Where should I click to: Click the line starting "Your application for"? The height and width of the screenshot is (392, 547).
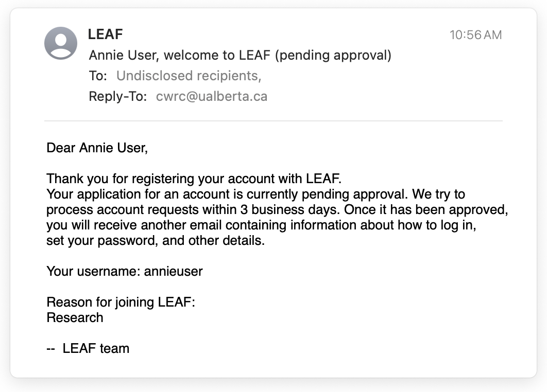pyautogui.click(x=255, y=194)
